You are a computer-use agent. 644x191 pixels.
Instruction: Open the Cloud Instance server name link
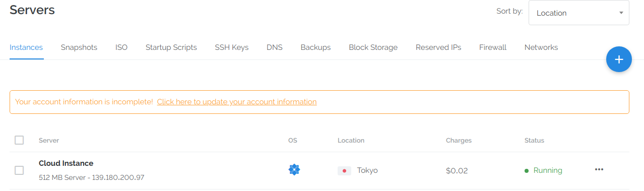[x=66, y=163]
